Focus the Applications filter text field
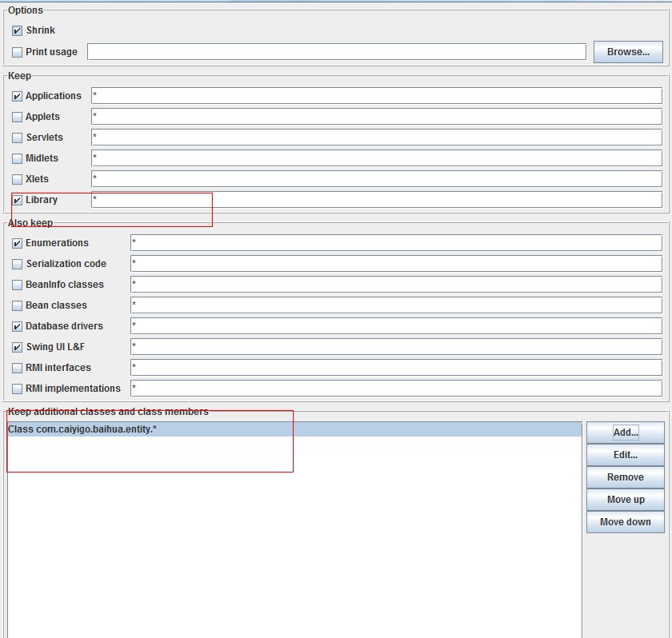 pyautogui.click(x=377, y=95)
